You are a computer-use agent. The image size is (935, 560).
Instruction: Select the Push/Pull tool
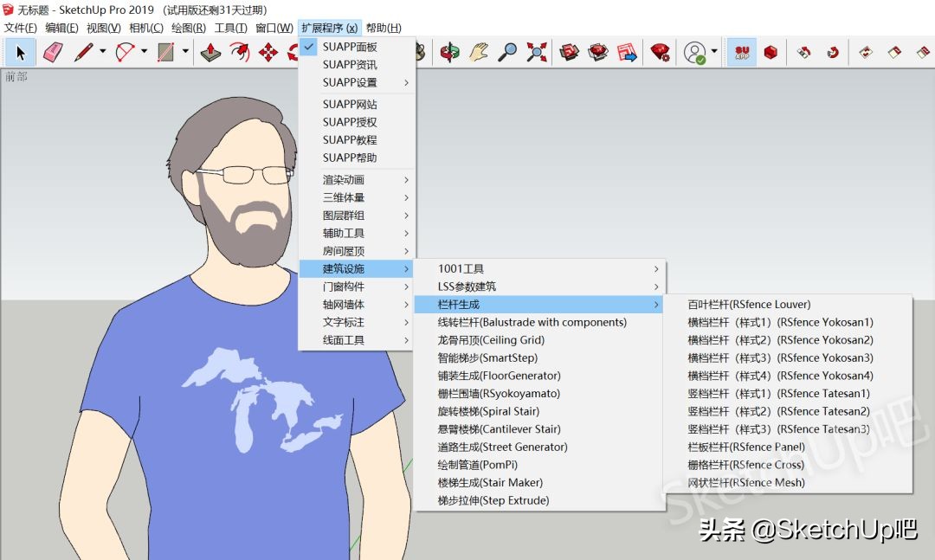tap(210, 52)
